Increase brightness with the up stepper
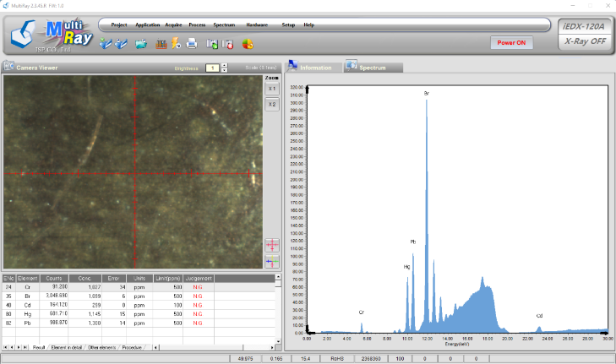Image resolution: width=616 pixels, height=364 pixels. coord(224,66)
